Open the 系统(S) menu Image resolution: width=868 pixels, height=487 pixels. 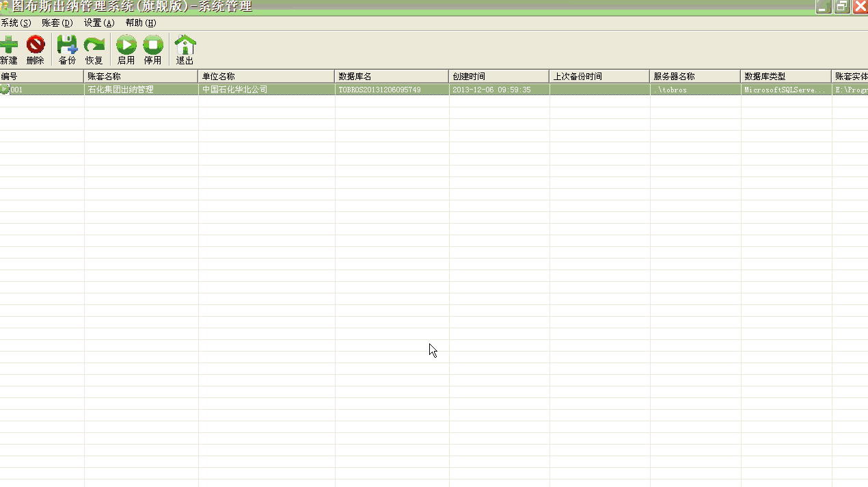point(15,23)
